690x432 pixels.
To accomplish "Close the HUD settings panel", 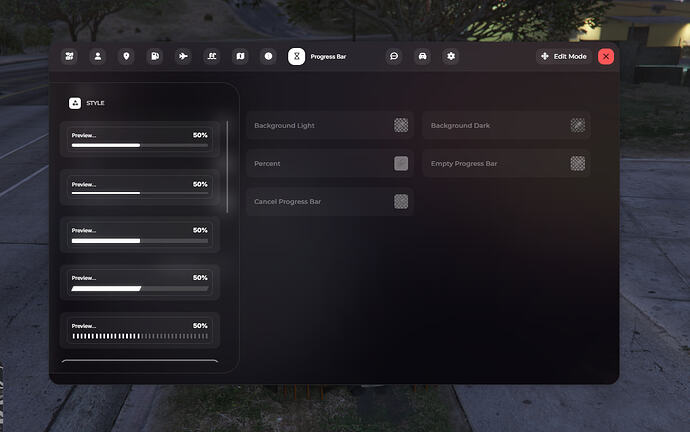I will click(606, 56).
